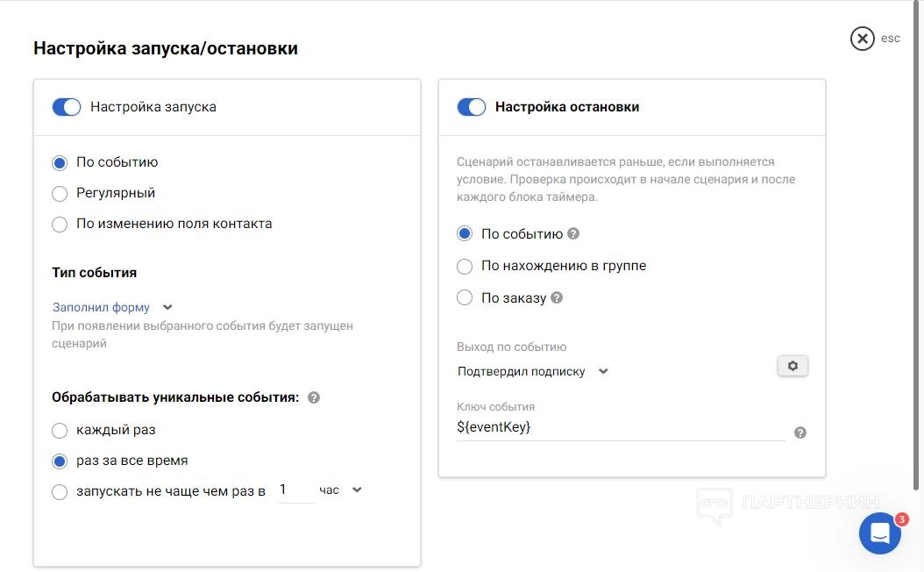
Task: Click the help icon next to 'По заказу'
Action: click(557, 298)
